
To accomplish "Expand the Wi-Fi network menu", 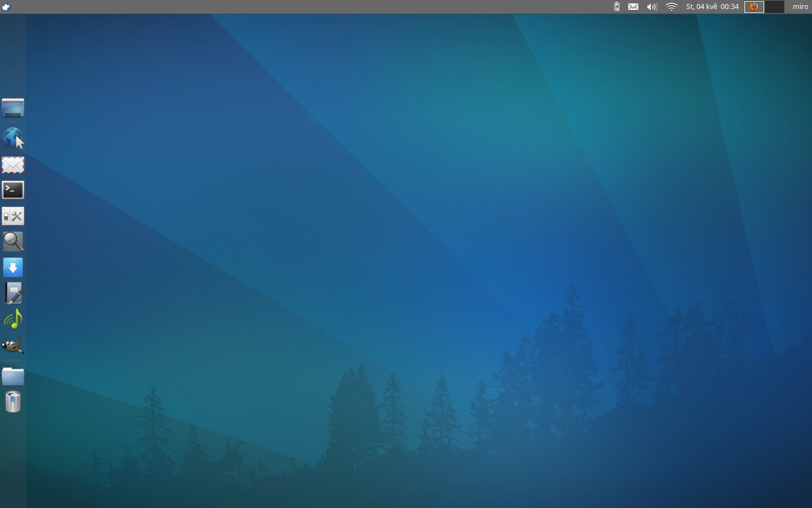I will click(671, 7).
